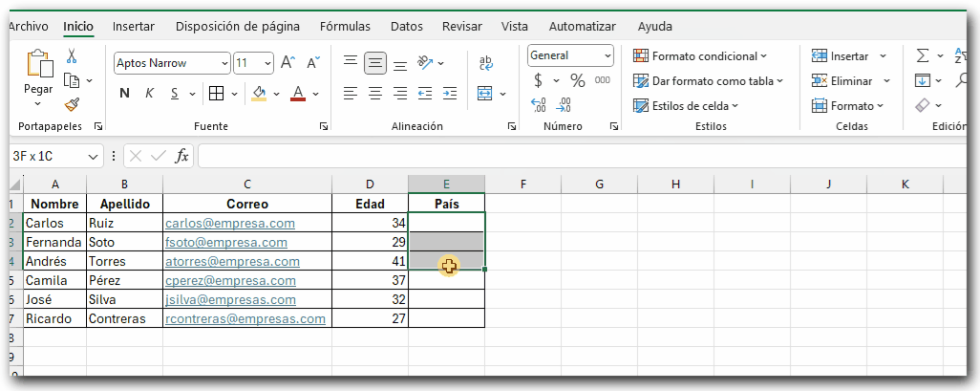Open Dar formato como tabla menu
Screen dimensions: 980x391
[708, 80]
